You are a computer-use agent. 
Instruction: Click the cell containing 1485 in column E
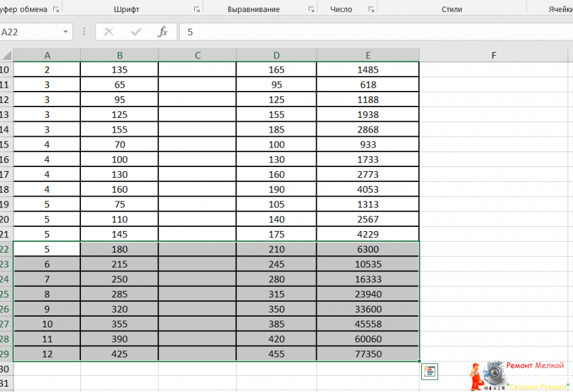pos(368,69)
